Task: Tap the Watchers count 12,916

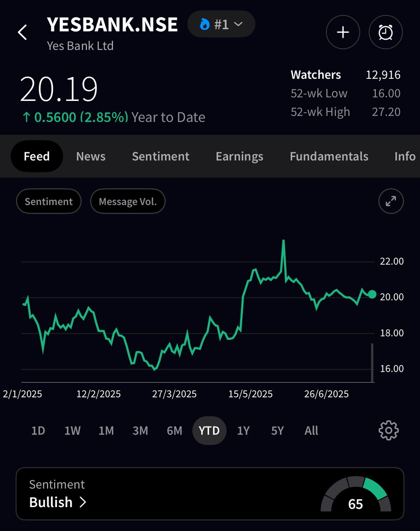Action: pyautogui.click(x=383, y=75)
